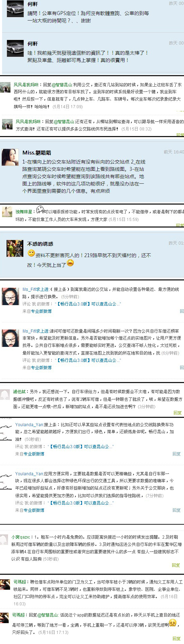Click 回复 under Youlanda_Yan's first comment
Viewport: 184px width, 644px height.
click(177, 454)
